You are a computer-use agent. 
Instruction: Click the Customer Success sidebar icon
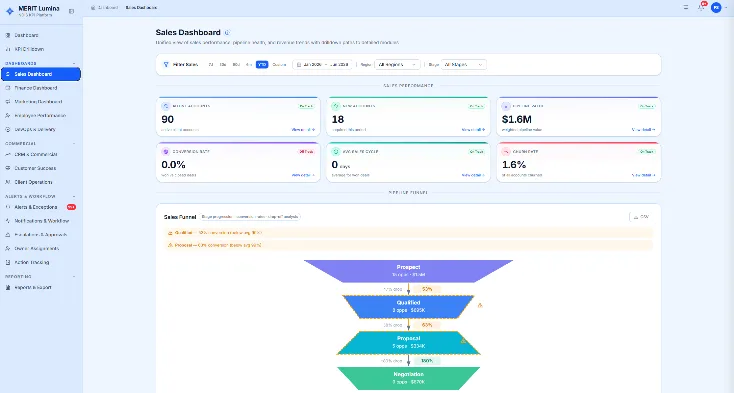pyautogui.click(x=7, y=168)
